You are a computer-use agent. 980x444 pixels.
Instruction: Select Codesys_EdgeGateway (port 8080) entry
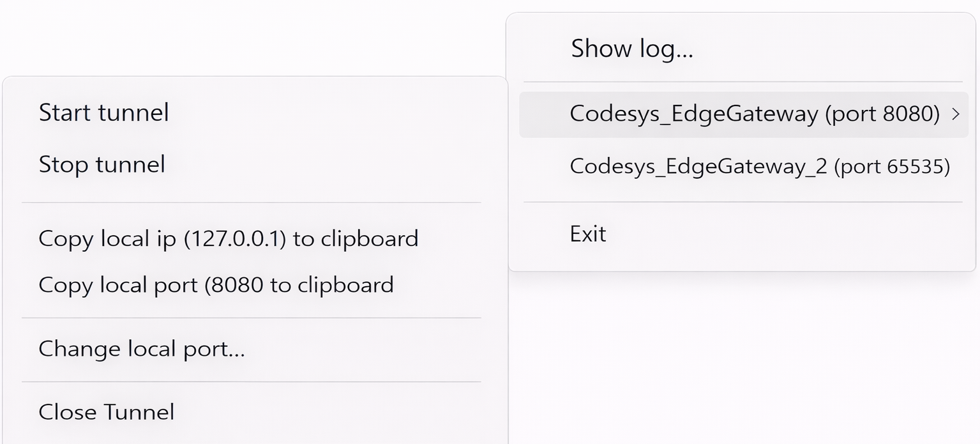(x=754, y=114)
